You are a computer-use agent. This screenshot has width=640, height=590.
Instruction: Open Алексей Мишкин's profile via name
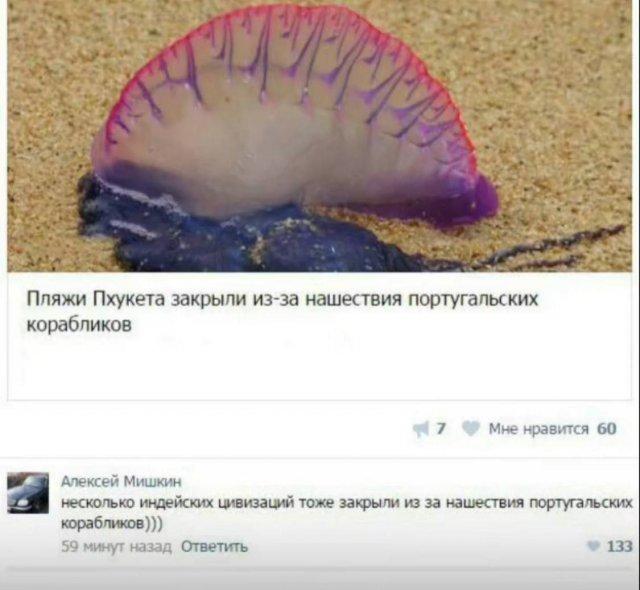coord(121,482)
